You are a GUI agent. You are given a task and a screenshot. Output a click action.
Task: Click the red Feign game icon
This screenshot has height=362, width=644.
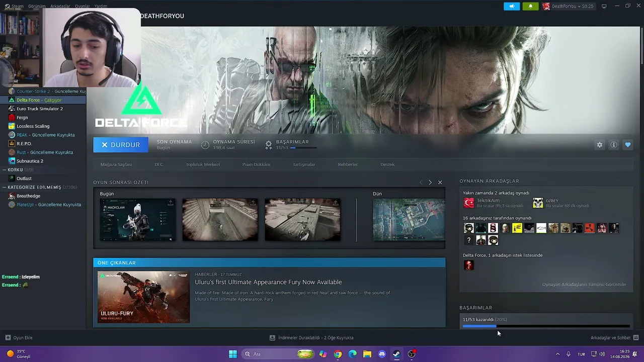pos(12,117)
